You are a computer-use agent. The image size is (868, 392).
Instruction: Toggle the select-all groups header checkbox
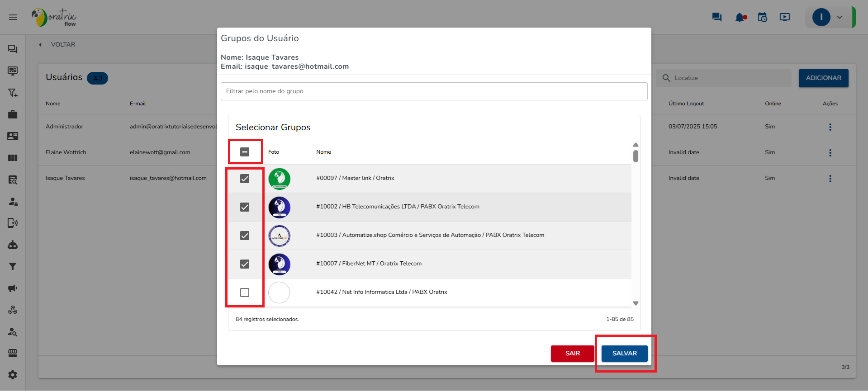click(x=245, y=152)
